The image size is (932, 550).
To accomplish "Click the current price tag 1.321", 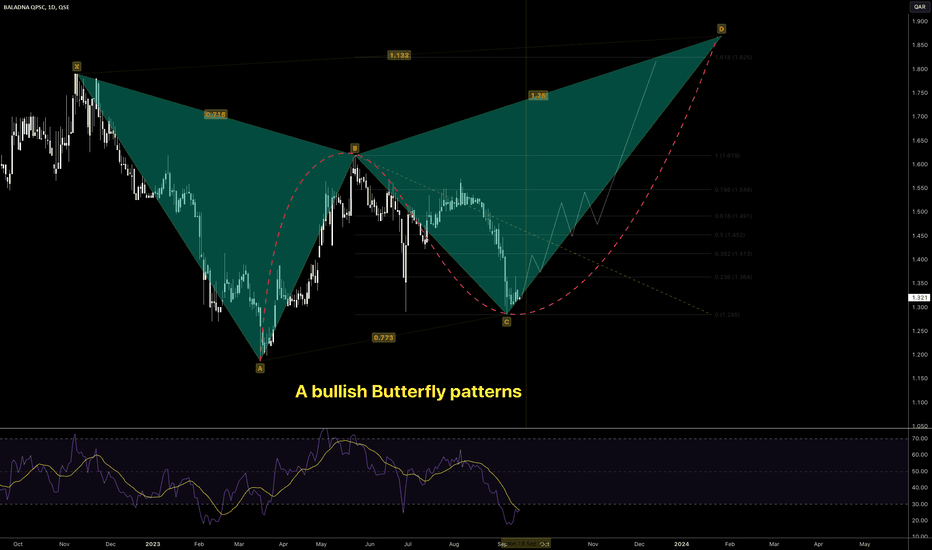I will coord(920,297).
